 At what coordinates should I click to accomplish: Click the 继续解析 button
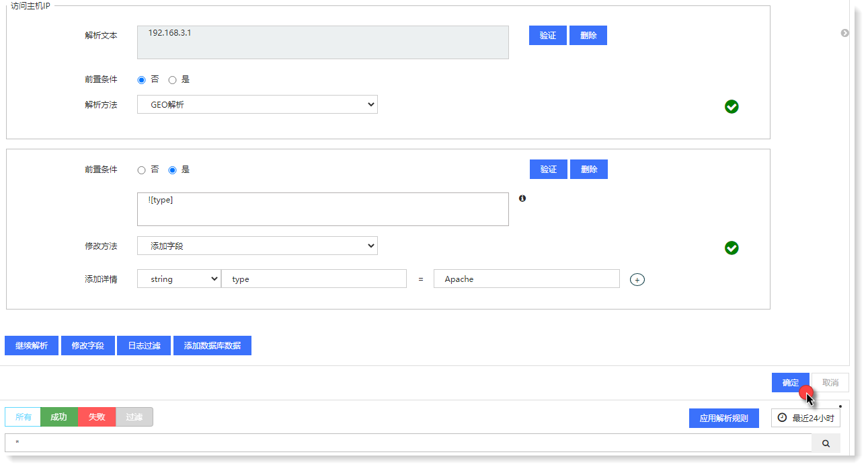(x=32, y=346)
